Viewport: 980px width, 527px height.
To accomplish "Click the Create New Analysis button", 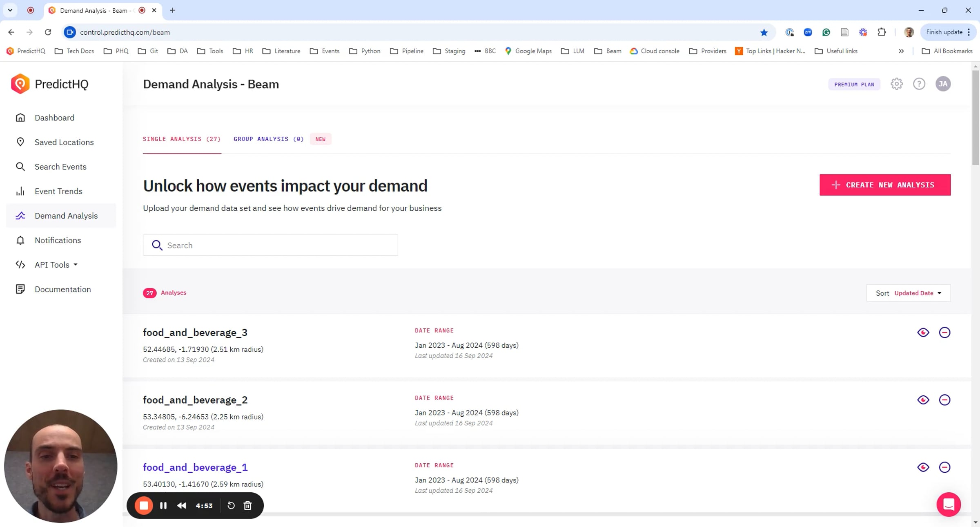I will (885, 185).
